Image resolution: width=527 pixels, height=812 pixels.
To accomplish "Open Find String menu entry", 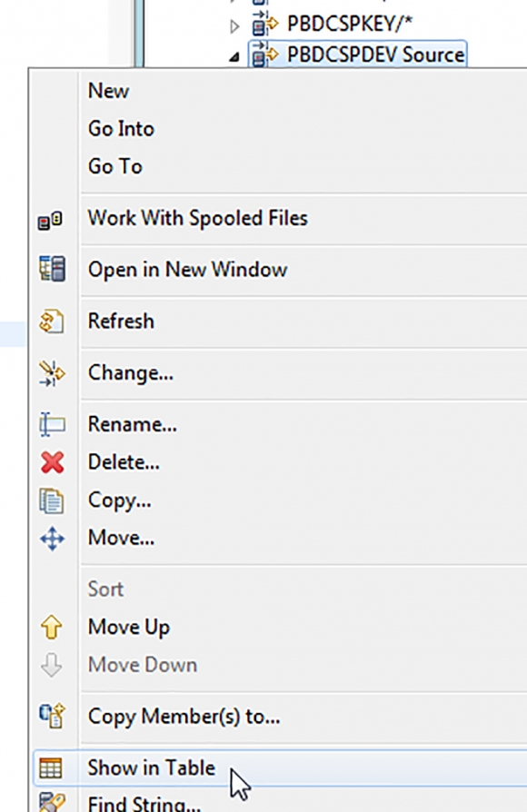I will pyautogui.click(x=144, y=803).
